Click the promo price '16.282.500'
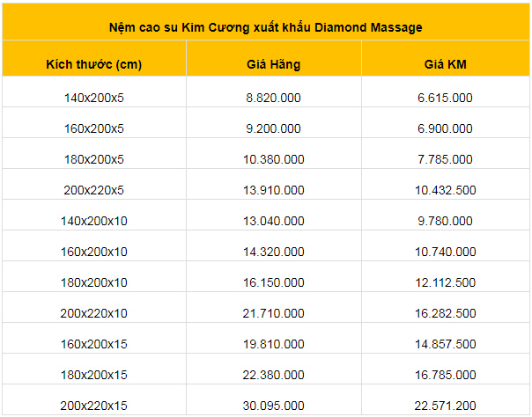532x417 pixels. click(445, 314)
